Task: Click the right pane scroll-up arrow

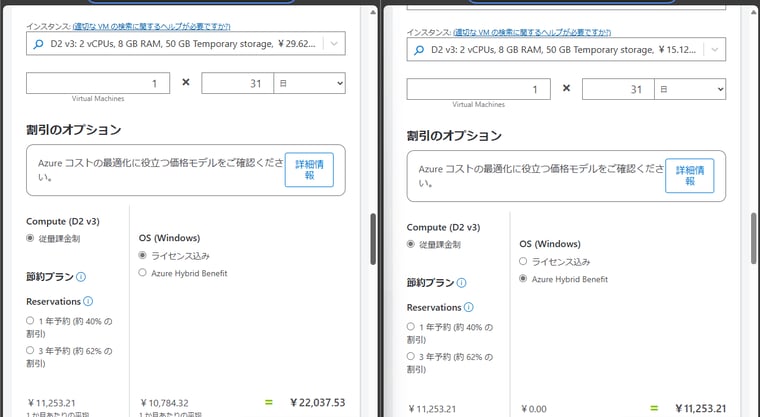Action: click(x=753, y=12)
